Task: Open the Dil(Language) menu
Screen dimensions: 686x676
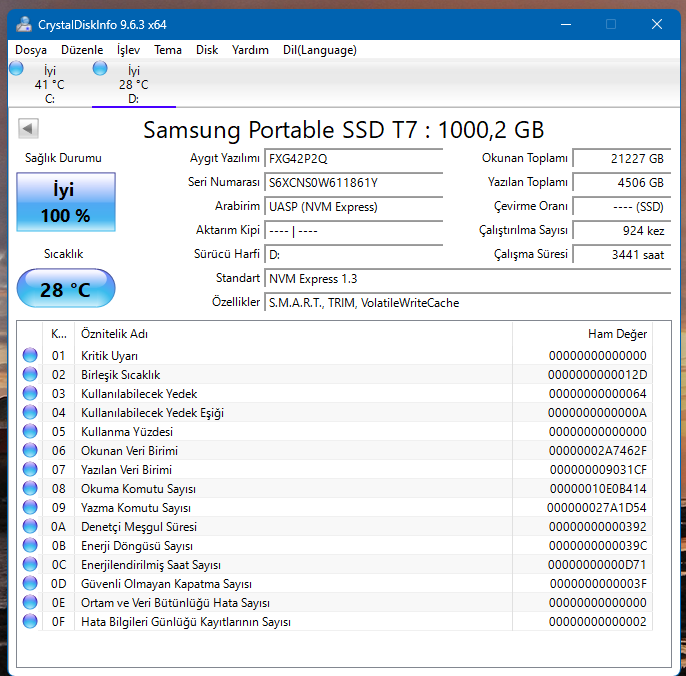Action: point(320,50)
